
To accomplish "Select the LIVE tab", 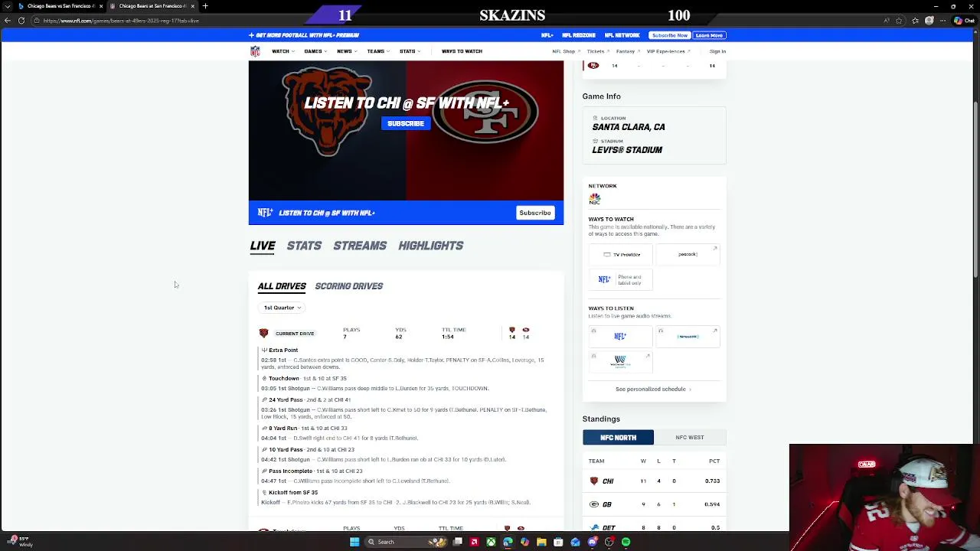I will (x=263, y=246).
